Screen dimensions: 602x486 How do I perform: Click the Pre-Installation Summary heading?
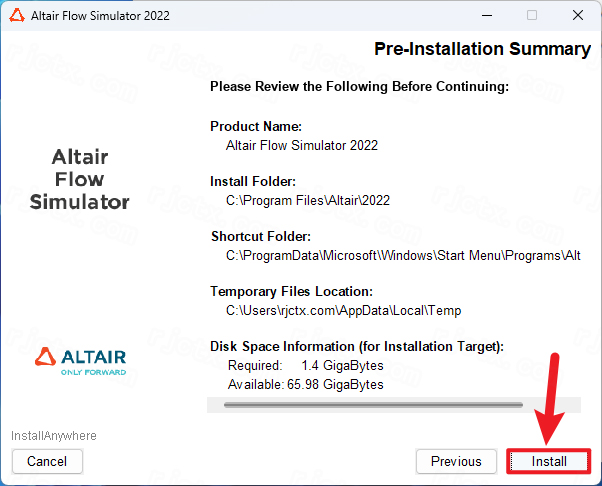(482, 49)
